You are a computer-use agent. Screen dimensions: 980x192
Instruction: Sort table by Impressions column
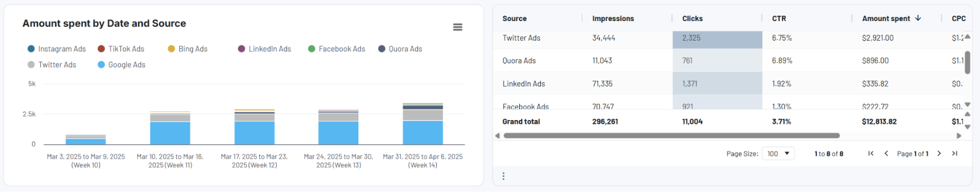tap(613, 19)
